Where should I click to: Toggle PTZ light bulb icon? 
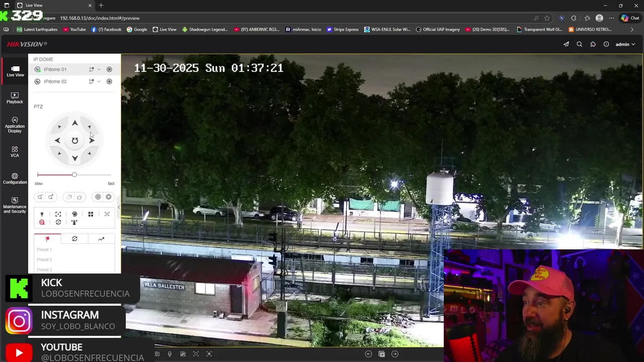(x=42, y=214)
